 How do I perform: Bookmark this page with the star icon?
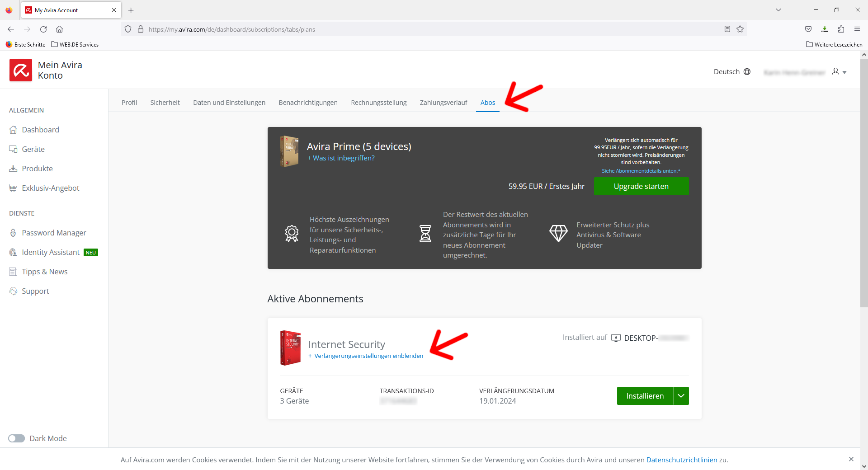740,29
